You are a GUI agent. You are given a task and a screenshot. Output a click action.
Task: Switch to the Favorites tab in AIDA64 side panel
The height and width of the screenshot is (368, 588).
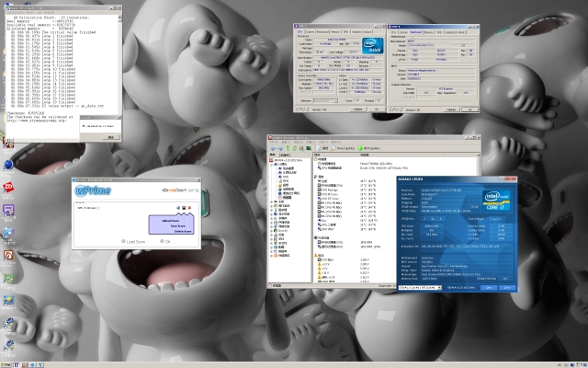[x=285, y=155]
